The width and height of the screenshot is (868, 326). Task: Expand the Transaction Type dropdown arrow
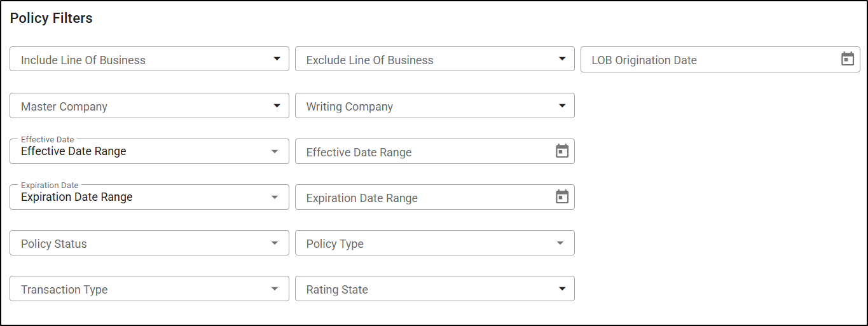(x=275, y=289)
